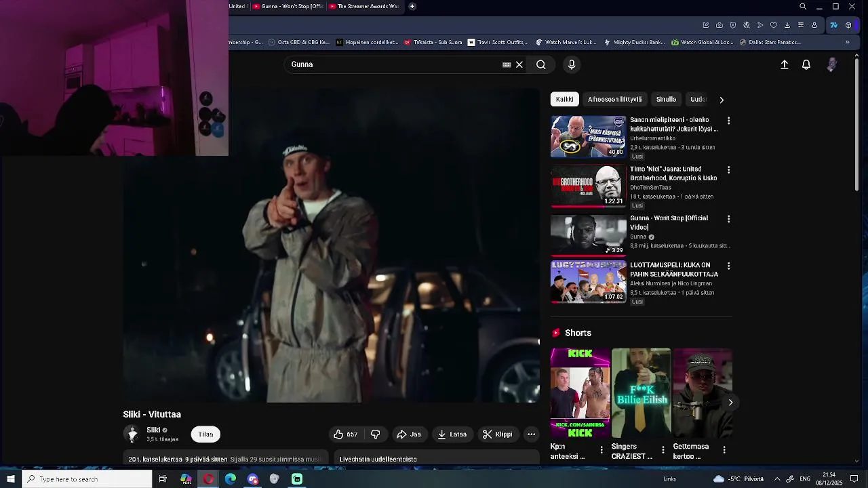Share the video with Jaa button

pyautogui.click(x=409, y=434)
